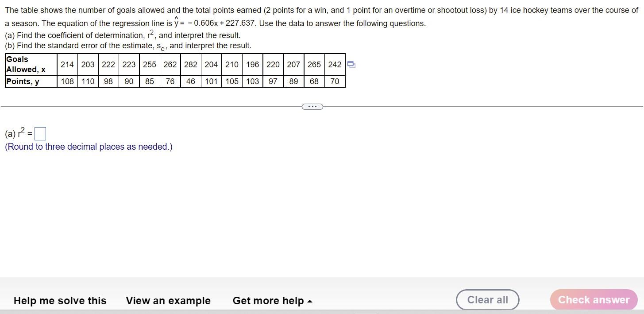Image resolution: width=644 pixels, height=314 pixels.
Task: Select the table cell showing 282
Action: click(x=191, y=65)
